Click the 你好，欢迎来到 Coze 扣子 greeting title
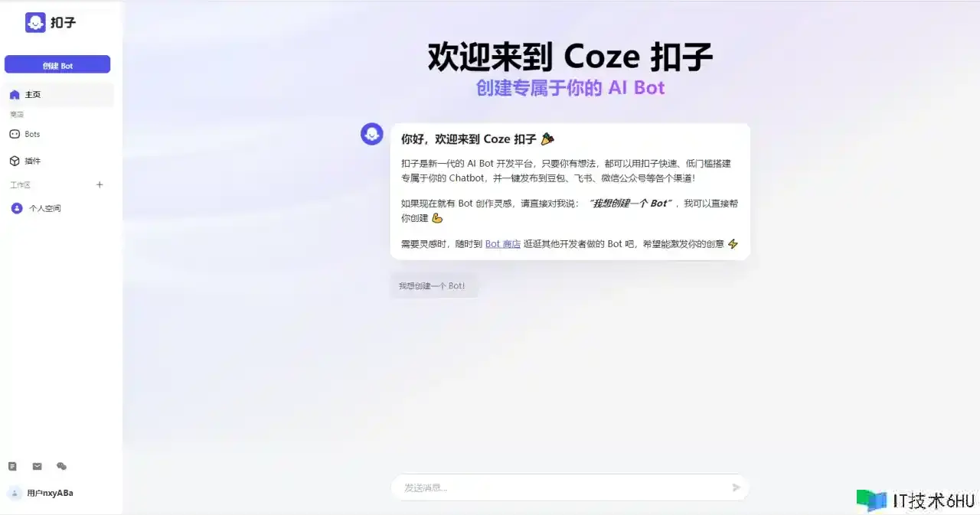The image size is (980, 515). coord(478,139)
